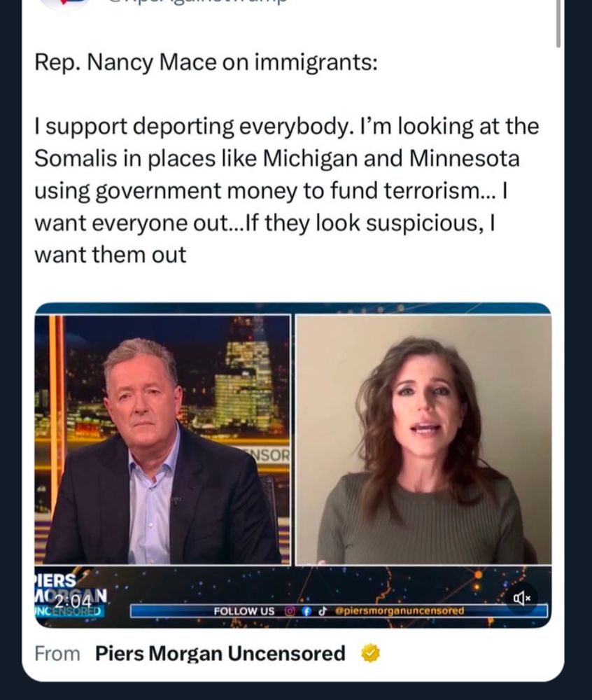This screenshot has width=592, height=700.
Task: Click the gold verified badge
Action: (x=370, y=653)
